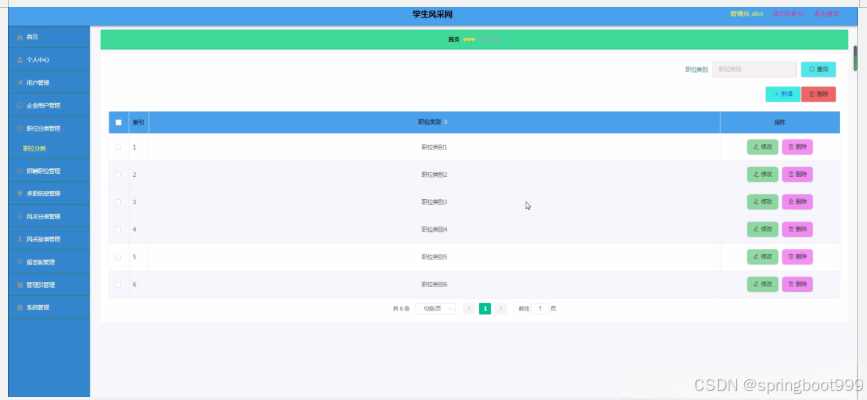Click 修改 for 职位类别3 row
This screenshot has height=400, width=867.
[x=762, y=202]
